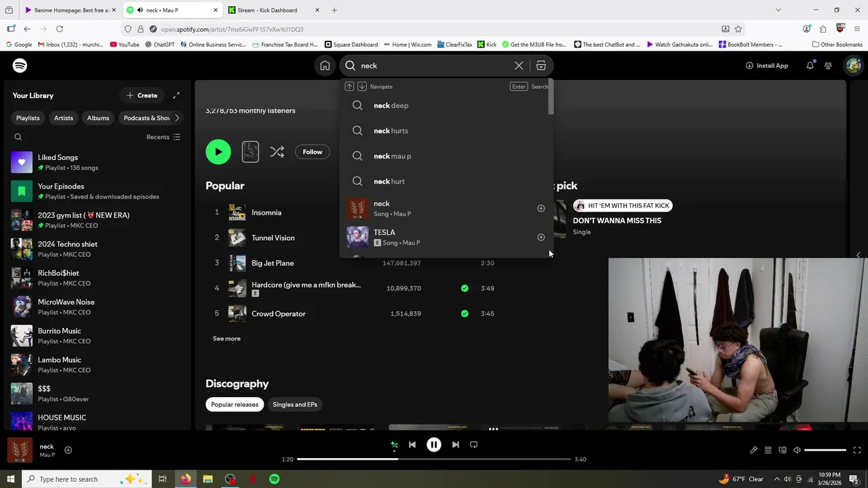Image resolution: width=868 pixels, height=488 pixels.
Task: Reveal more library filter chips with arrow
Action: [x=177, y=118]
